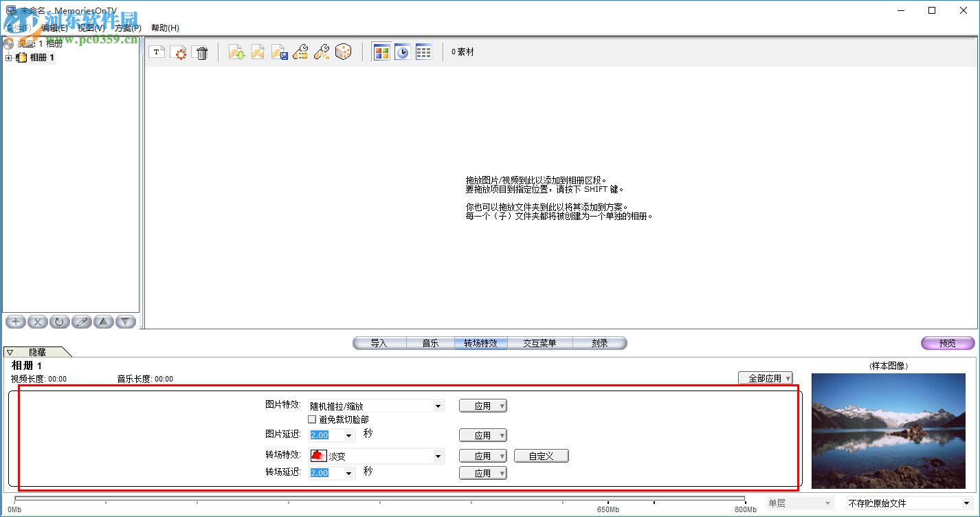
Task: Click the trash can delete icon
Action: [201, 52]
